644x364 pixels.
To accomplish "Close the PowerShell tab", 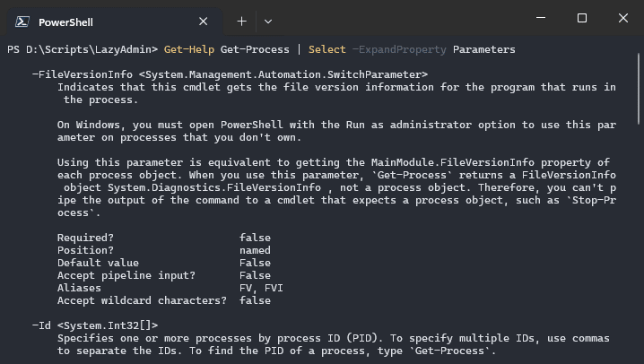I will 204,22.
